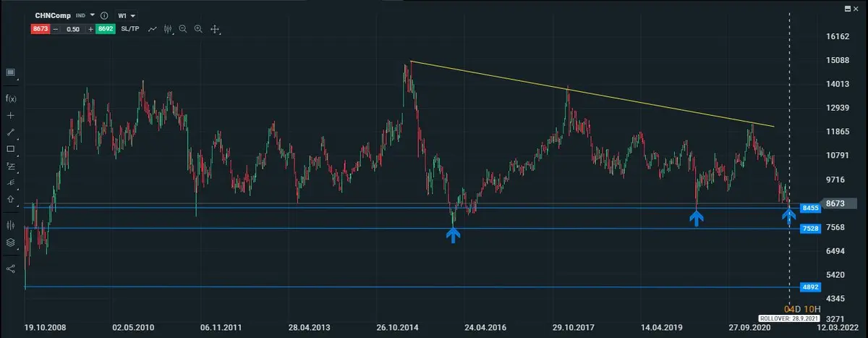Click the 7528 price level label
Image resolution: width=868 pixels, height=338 pixels.
click(810, 229)
